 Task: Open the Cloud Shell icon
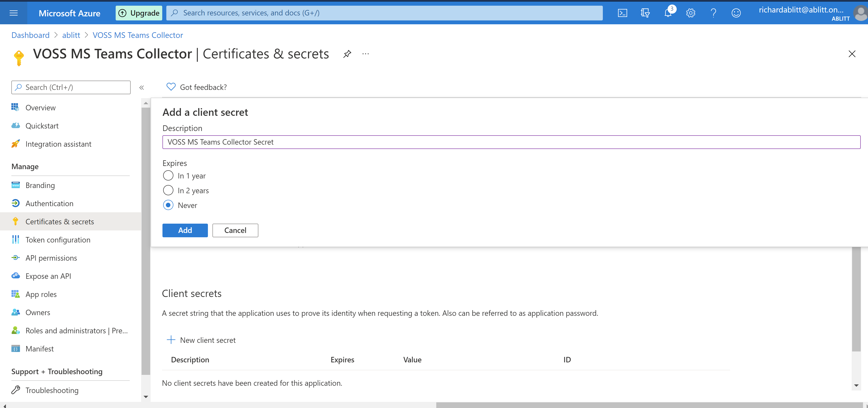coord(622,13)
